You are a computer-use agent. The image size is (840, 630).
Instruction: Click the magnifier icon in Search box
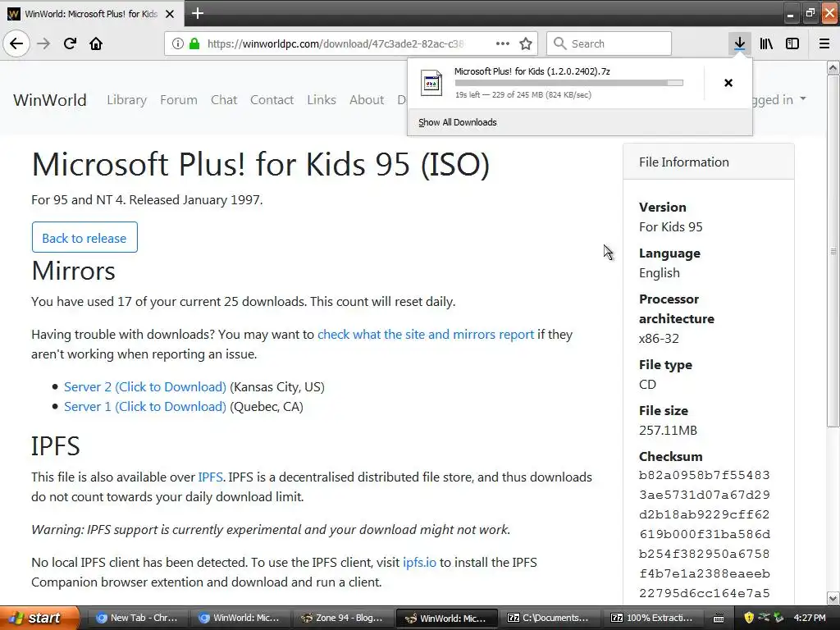point(559,43)
